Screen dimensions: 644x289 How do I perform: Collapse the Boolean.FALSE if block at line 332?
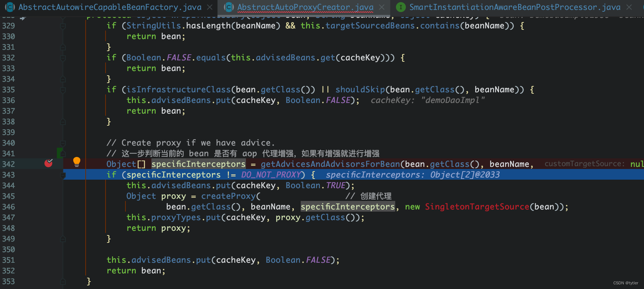tap(63, 58)
